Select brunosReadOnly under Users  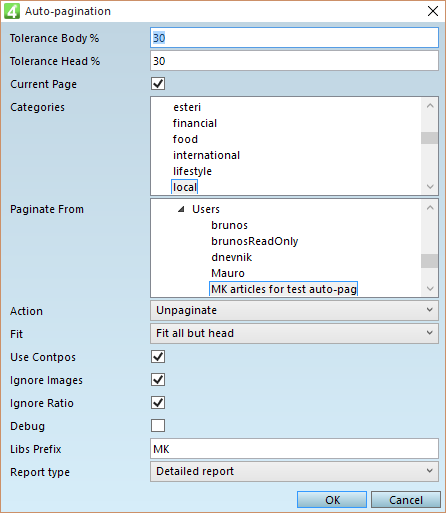[255, 241]
